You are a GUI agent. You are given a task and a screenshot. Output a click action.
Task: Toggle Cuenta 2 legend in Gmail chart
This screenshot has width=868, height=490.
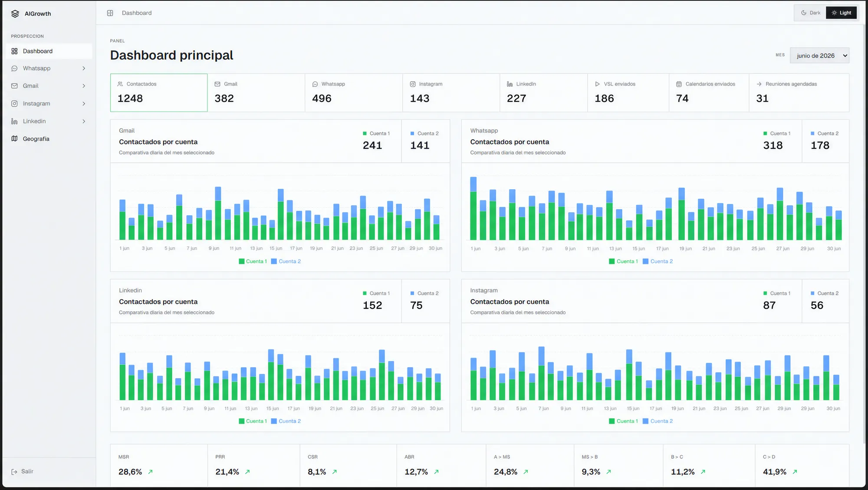coord(286,261)
